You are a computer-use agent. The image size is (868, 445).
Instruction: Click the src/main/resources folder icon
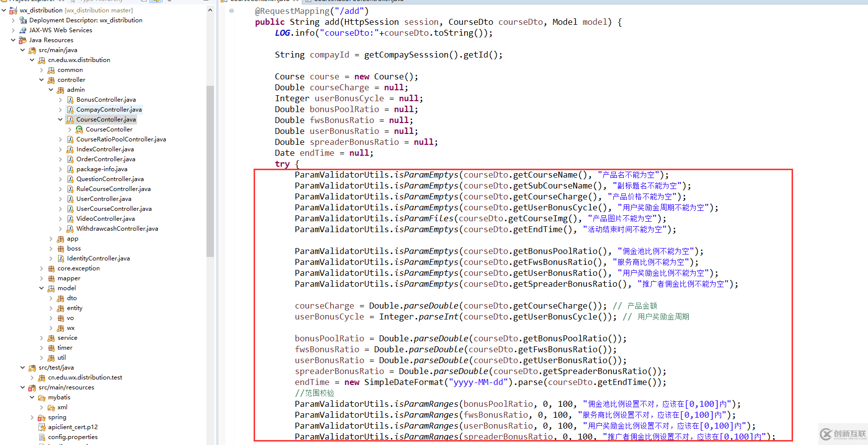tap(32, 387)
